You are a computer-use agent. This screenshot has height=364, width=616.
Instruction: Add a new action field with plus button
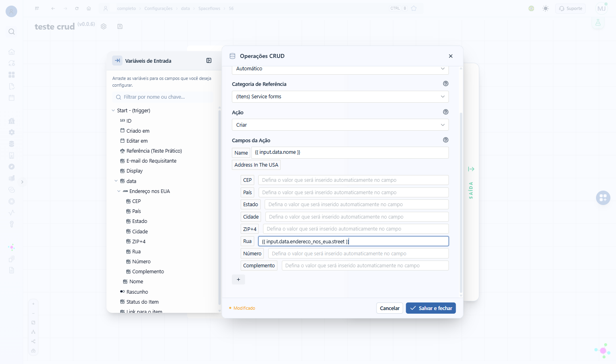click(x=238, y=280)
